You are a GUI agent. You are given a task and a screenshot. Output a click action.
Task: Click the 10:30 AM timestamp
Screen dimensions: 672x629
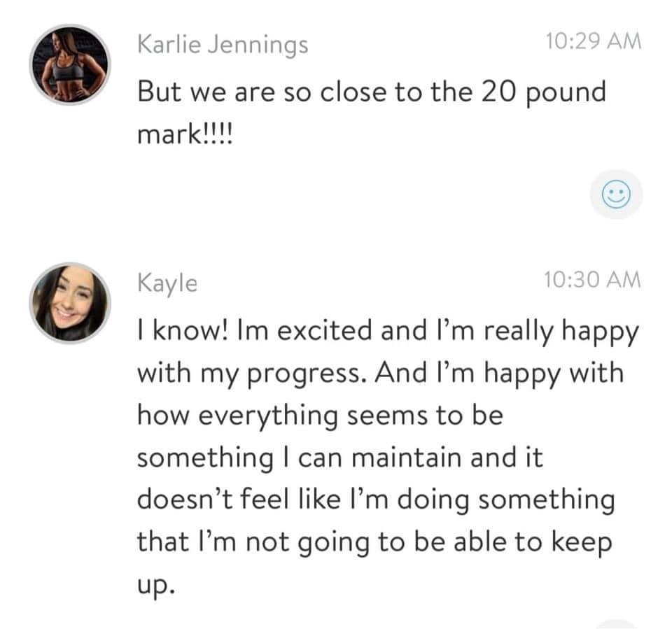pos(593,280)
